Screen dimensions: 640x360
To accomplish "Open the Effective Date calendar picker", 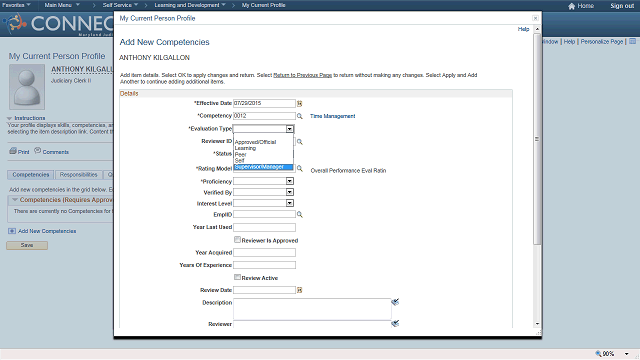I will coord(299,104).
